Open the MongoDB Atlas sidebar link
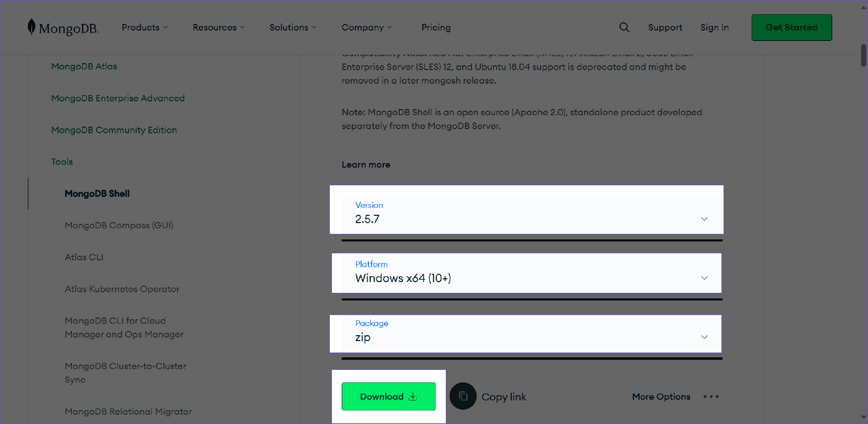This screenshot has width=868, height=424. point(84,66)
